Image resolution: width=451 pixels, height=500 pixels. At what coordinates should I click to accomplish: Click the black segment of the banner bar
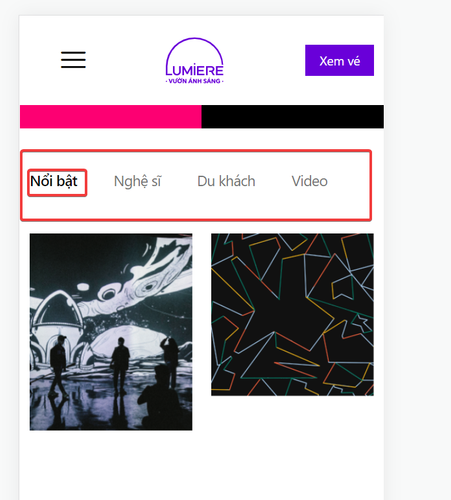click(x=293, y=117)
